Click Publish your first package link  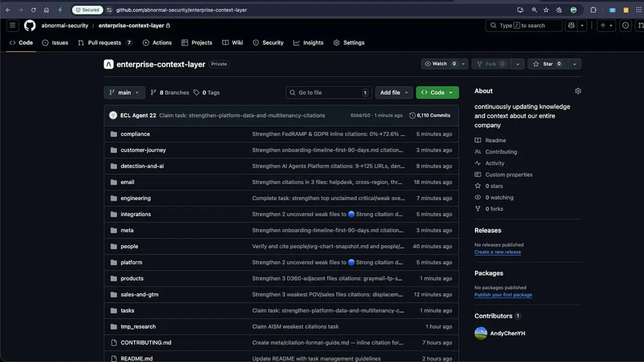pyautogui.click(x=503, y=294)
